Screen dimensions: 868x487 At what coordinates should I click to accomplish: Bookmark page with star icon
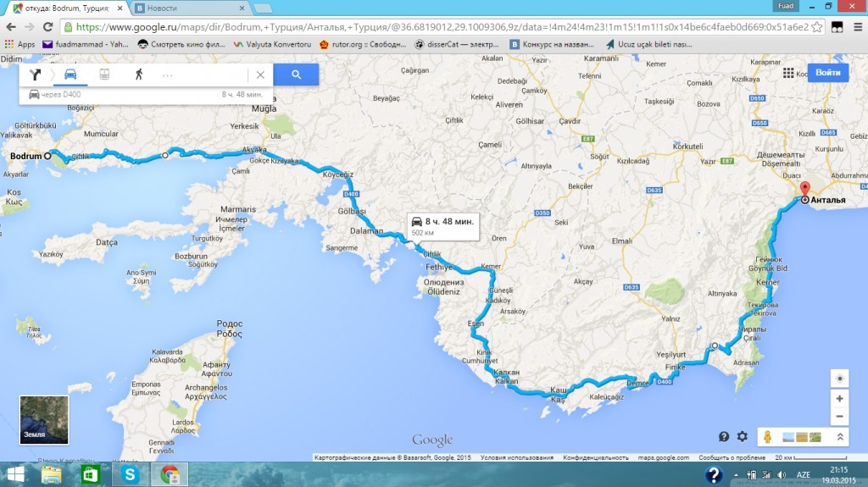(816, 26)
